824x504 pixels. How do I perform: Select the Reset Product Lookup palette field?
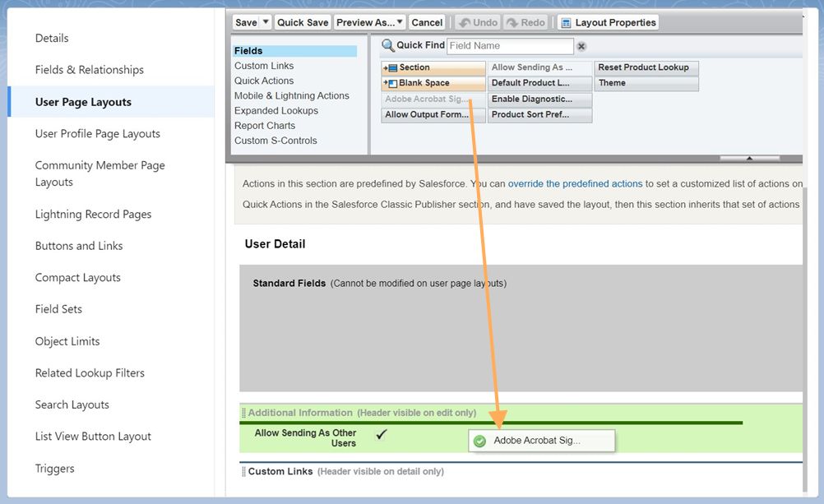pos(646,67)
